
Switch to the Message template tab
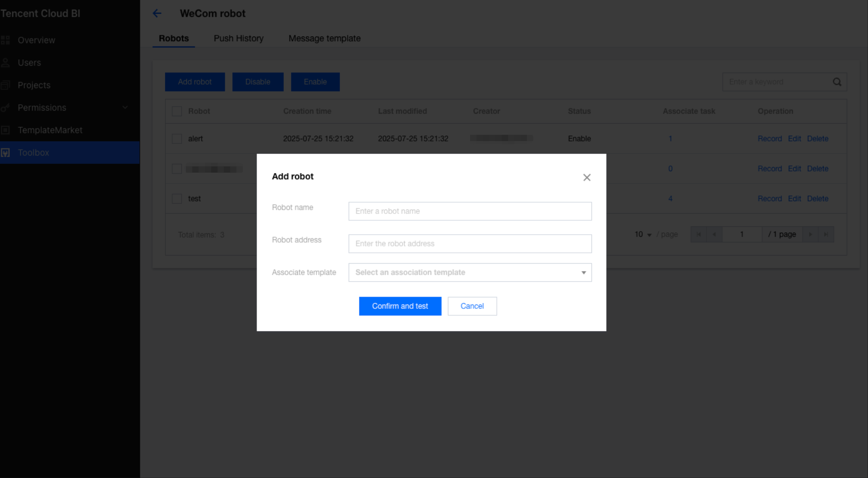tap(324, 38)
